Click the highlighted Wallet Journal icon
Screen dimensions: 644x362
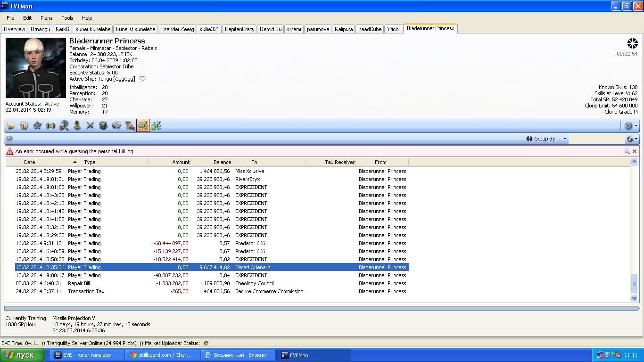click(x=143, y=126)
